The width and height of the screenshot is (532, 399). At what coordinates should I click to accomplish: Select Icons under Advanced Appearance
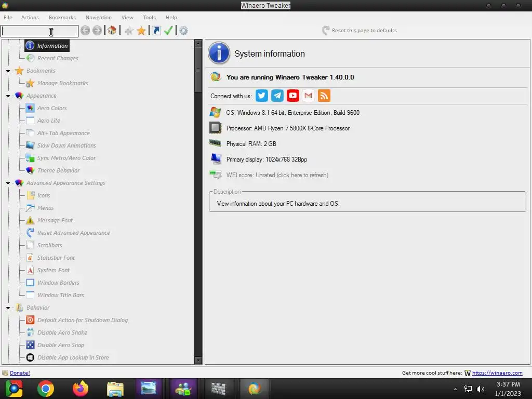pos(44,195)
